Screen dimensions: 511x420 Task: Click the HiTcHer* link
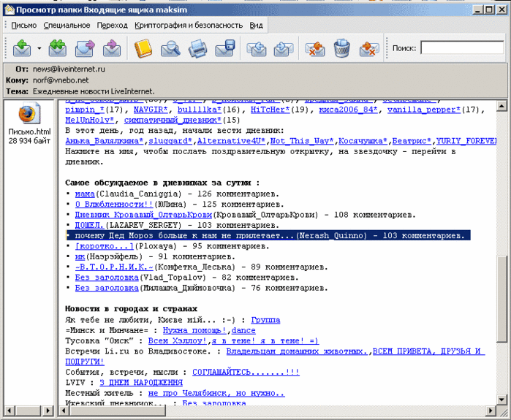point(270,110)
